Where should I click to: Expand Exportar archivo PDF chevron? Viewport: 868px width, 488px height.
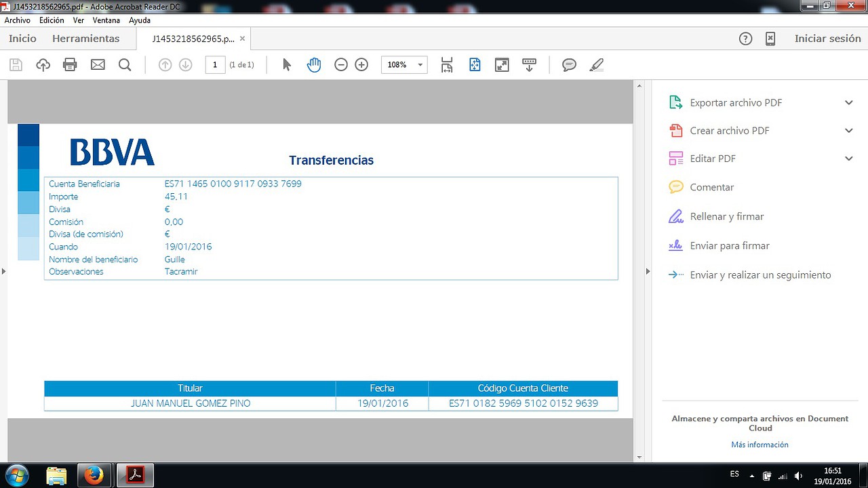(848, 102)
